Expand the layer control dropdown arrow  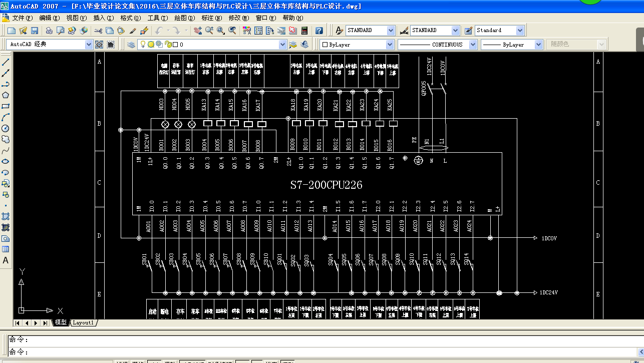282,45
